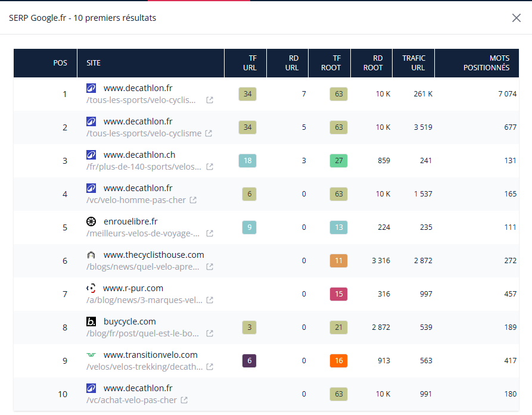
Task: Click the decathlon.ch favicon in position 3
Action: 91,155
